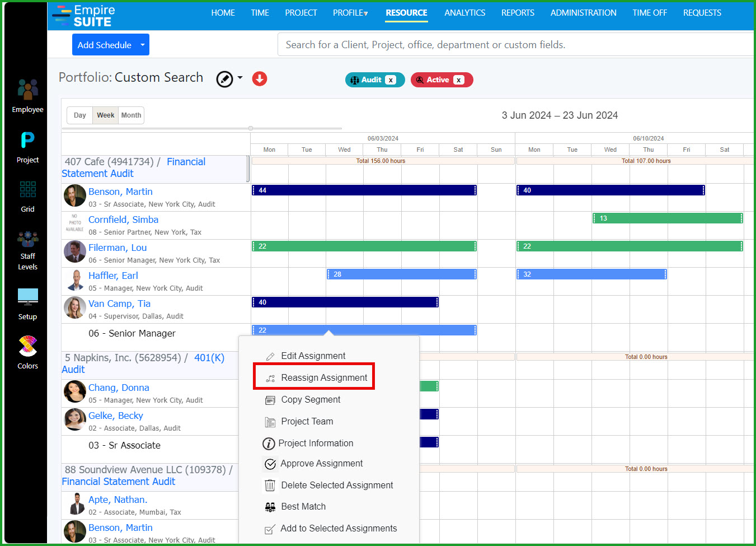Open the REPORTS tab
The width and height of the screenshot is (756, 546).
click(518, 13)
